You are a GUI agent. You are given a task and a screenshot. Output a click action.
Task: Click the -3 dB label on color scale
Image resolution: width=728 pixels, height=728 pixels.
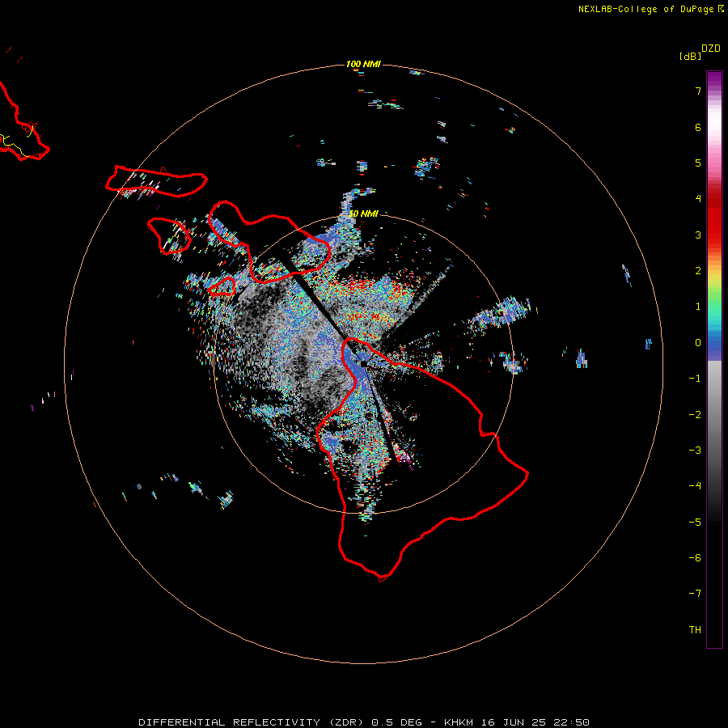tap(695, 451)
